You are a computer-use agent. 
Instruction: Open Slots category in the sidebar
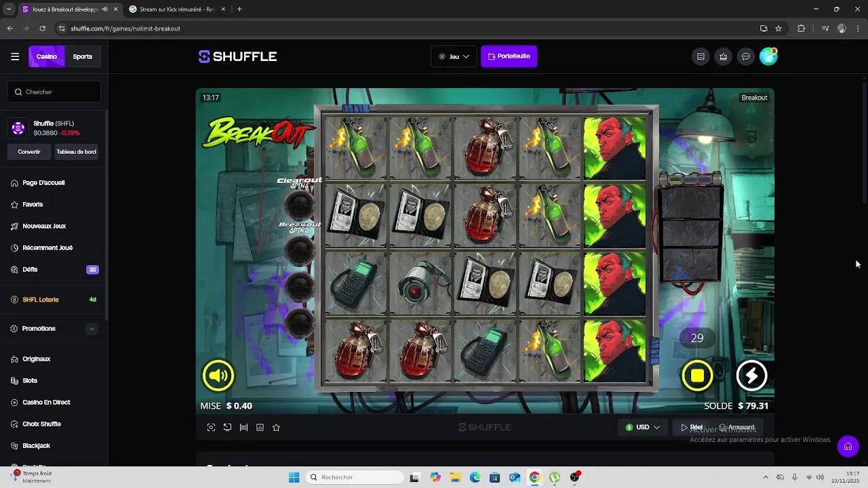pyautogui.click(x=30, y=381)
